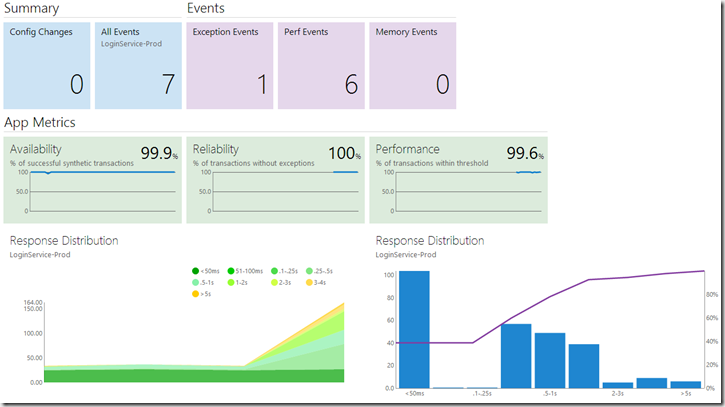
Task: Click the tall <50ms histogram bar
Action: point(414,329)
